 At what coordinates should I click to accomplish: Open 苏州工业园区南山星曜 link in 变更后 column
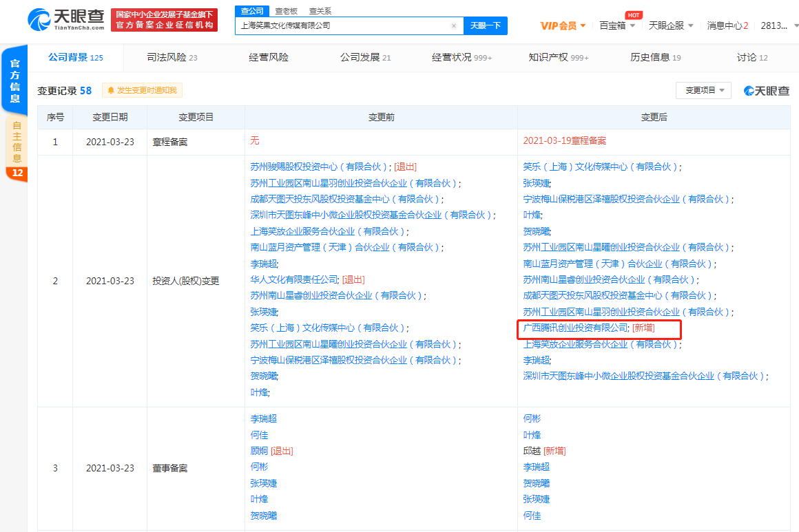tap(626, 248)
